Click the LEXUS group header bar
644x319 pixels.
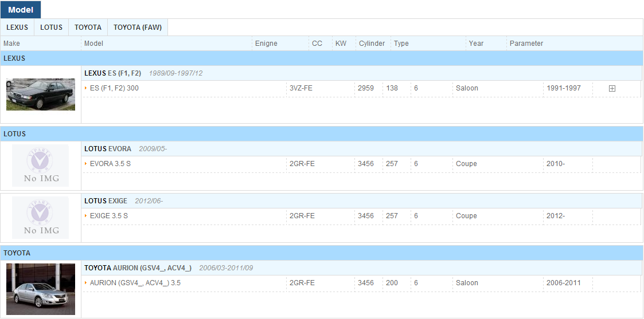coord(322,58)
